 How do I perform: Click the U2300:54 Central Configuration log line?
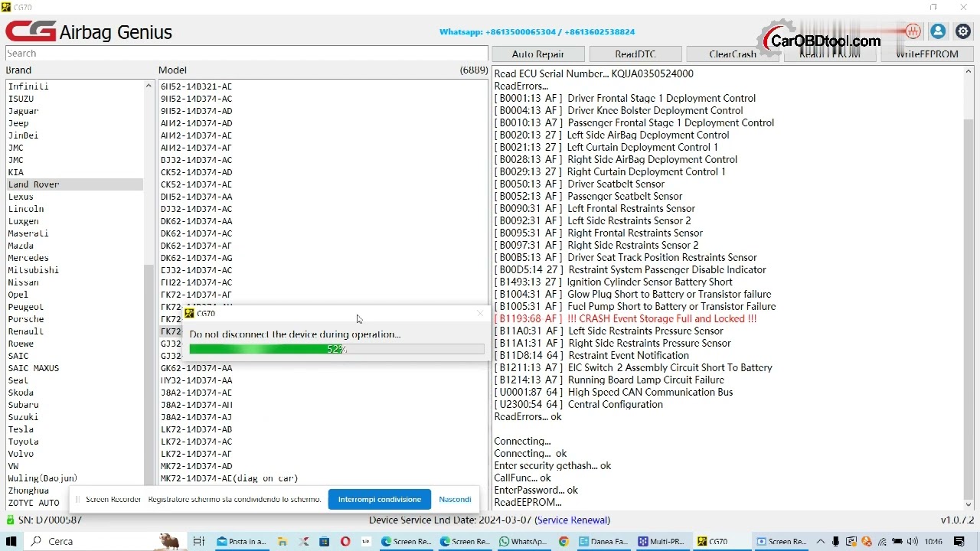tap(579, 404)
